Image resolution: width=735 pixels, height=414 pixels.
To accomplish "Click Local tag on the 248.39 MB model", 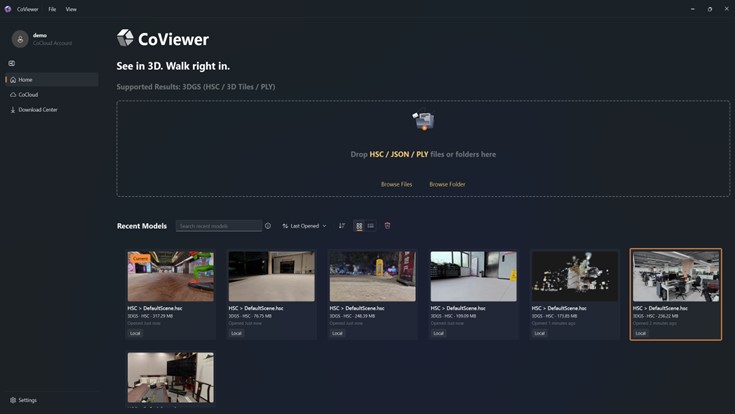I will click(338, 333).
